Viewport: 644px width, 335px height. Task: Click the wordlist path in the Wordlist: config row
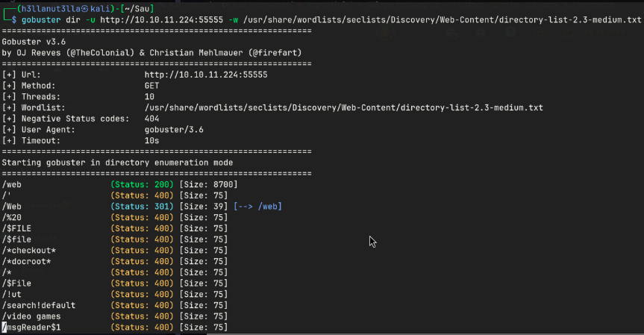pos(344,108)
